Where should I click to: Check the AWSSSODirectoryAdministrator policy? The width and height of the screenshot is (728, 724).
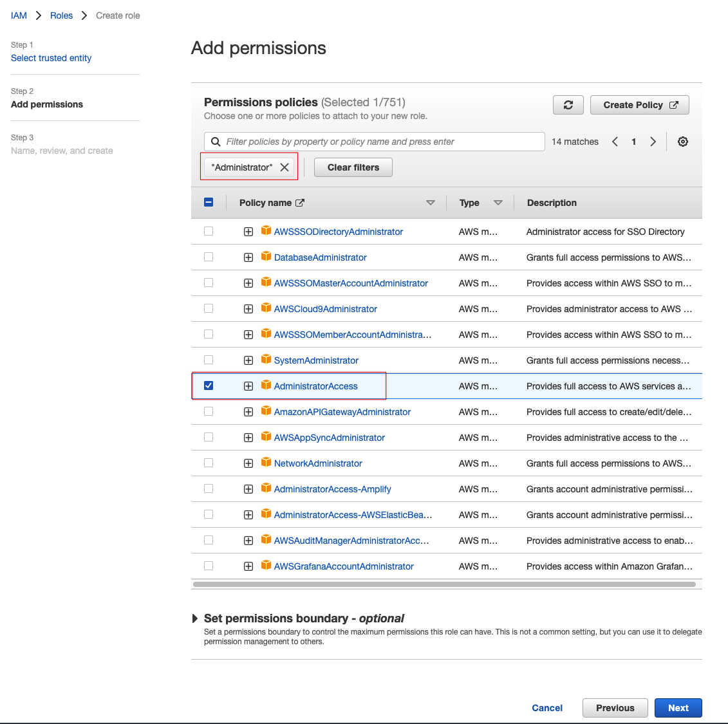pos(209,231)
